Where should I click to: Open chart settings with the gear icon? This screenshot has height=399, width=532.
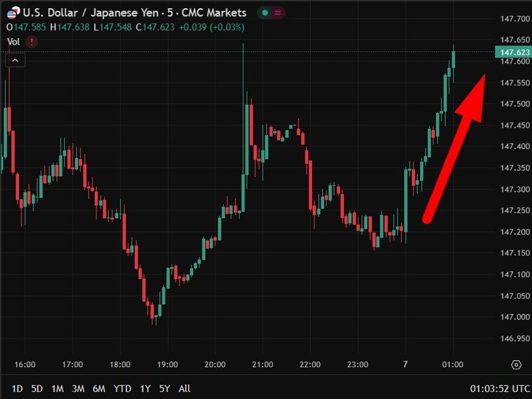[x=517, y=364]
